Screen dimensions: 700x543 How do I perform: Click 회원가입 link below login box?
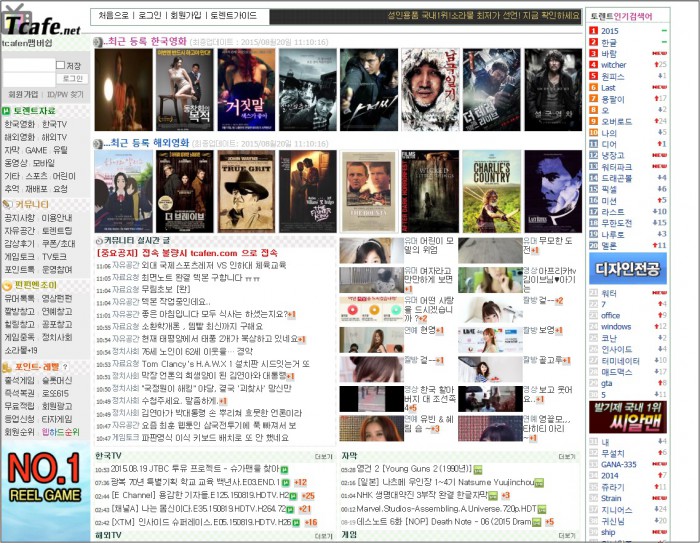[23, 94]
